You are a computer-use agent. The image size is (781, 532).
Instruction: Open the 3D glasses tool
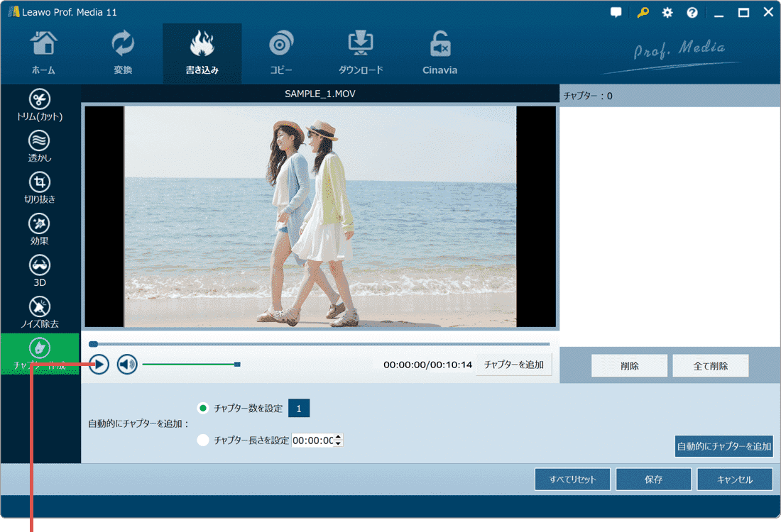(x=40, y=271)
